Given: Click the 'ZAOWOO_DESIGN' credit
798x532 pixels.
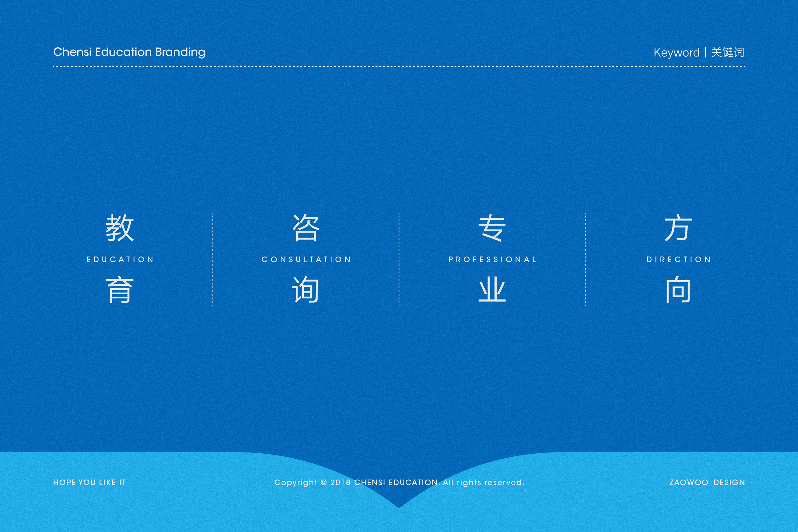Looking at the screenshot, I should point(707,483).
